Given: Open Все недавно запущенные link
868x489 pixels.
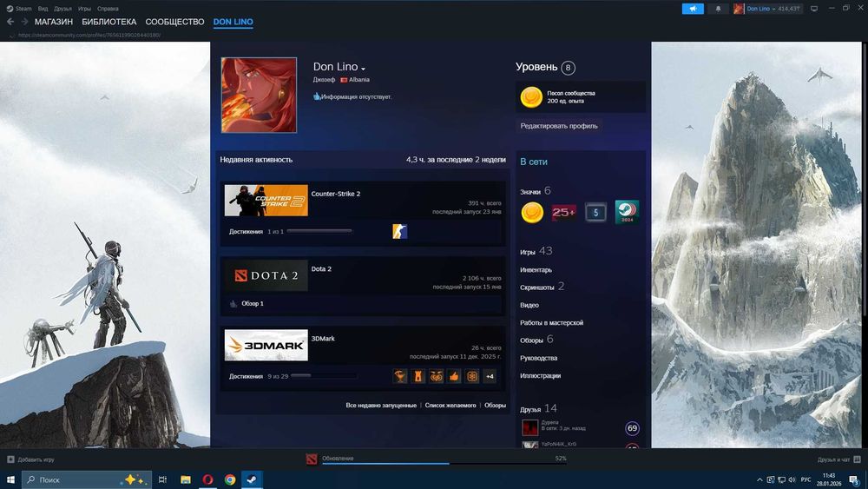Looking at the screenshot, I should pos(381,406).
